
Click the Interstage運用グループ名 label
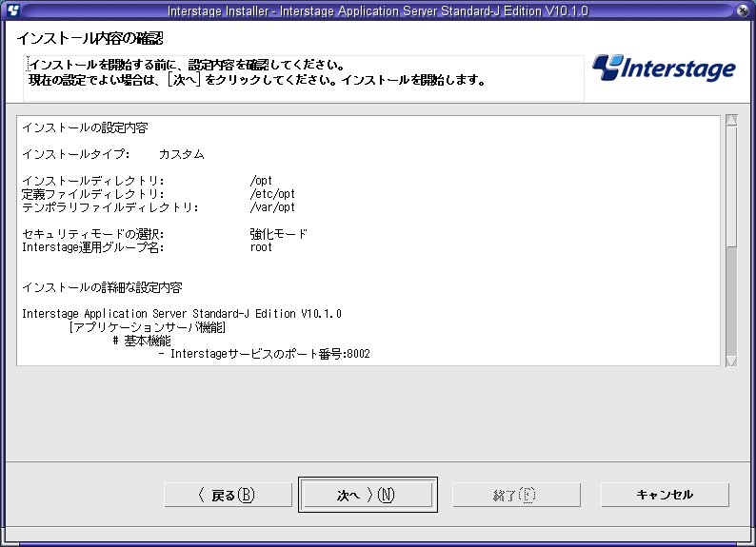point(93,247)
